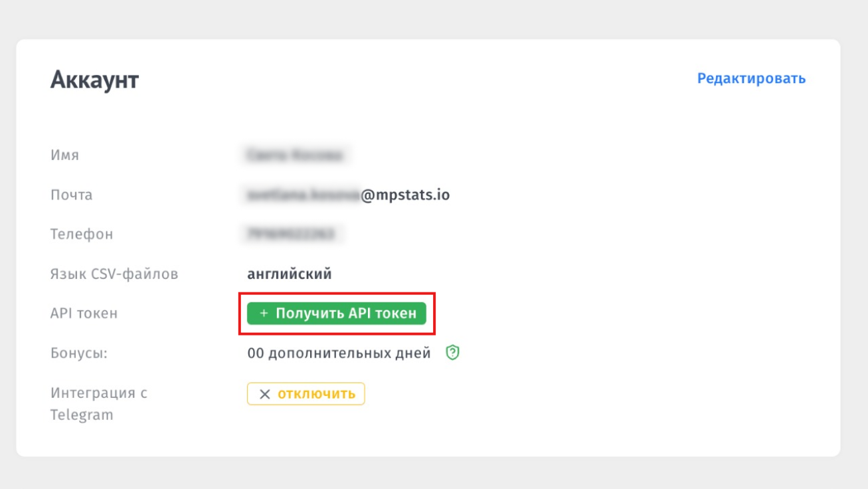Click the green shield question-mark icon beside bonuses
Screen dimensions: 868x489
[x=453, y=353]
